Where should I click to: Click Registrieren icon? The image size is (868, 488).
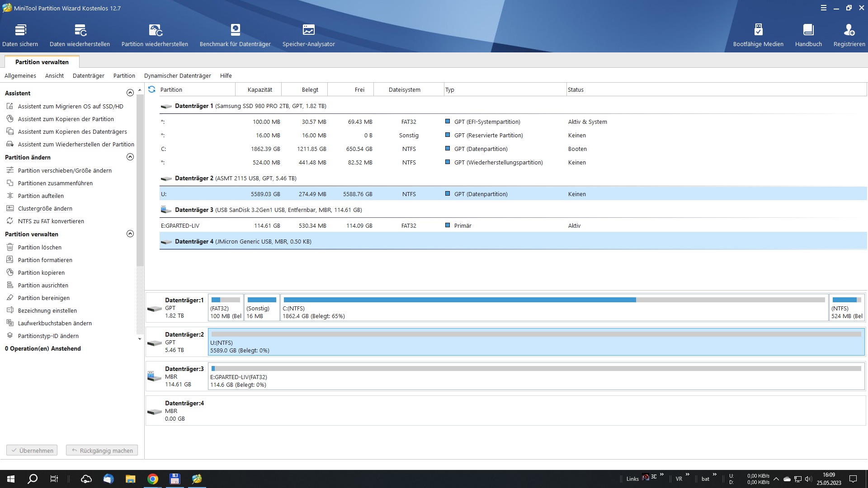point(849,35)
